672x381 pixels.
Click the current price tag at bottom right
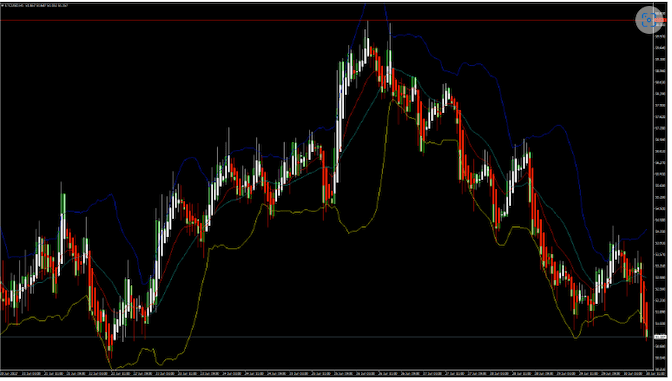pos(660,337)
